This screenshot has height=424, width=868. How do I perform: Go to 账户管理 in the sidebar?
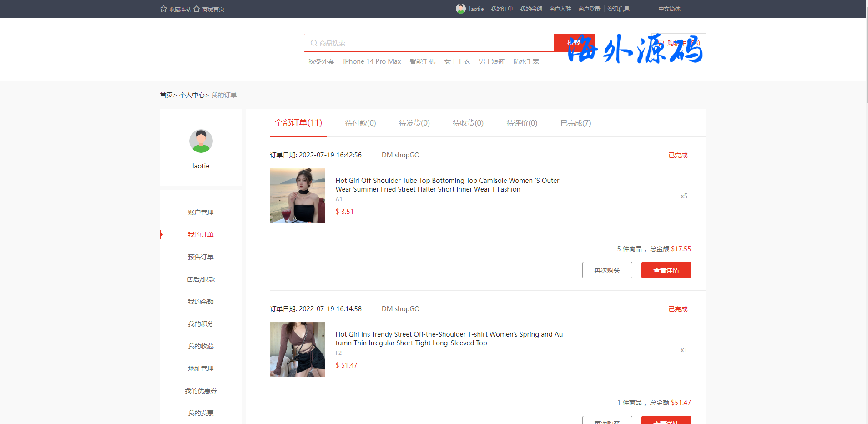tap(201, 212)
